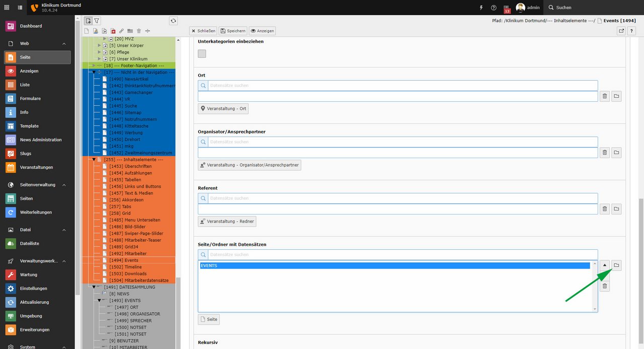
Task: Select [1498] ORGANISATOR in the page tree
Action: 137,314
